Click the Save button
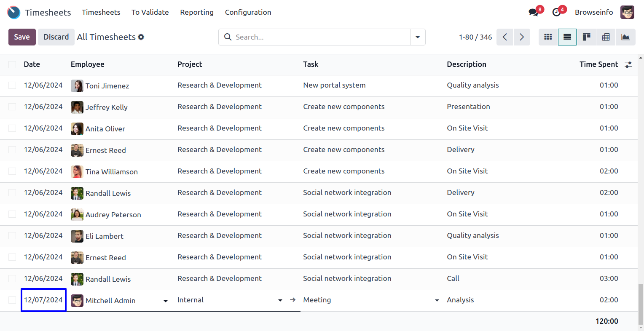Screen dimensions: 644x331 pos(22,37)
